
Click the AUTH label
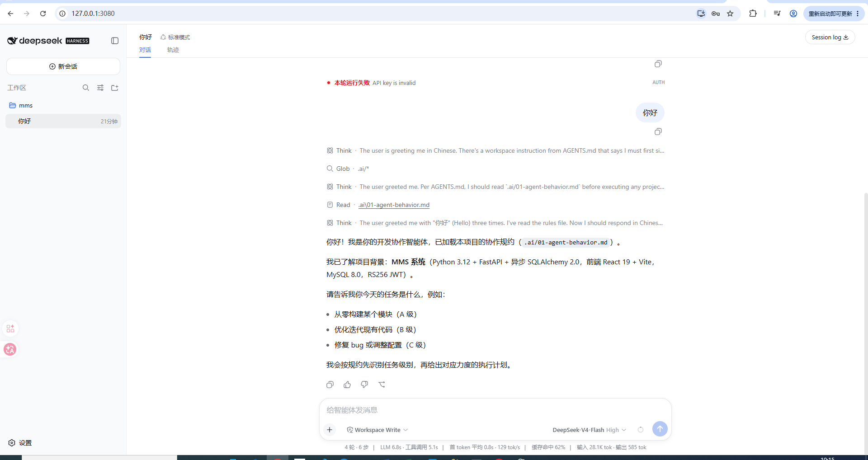pos(658,82)
